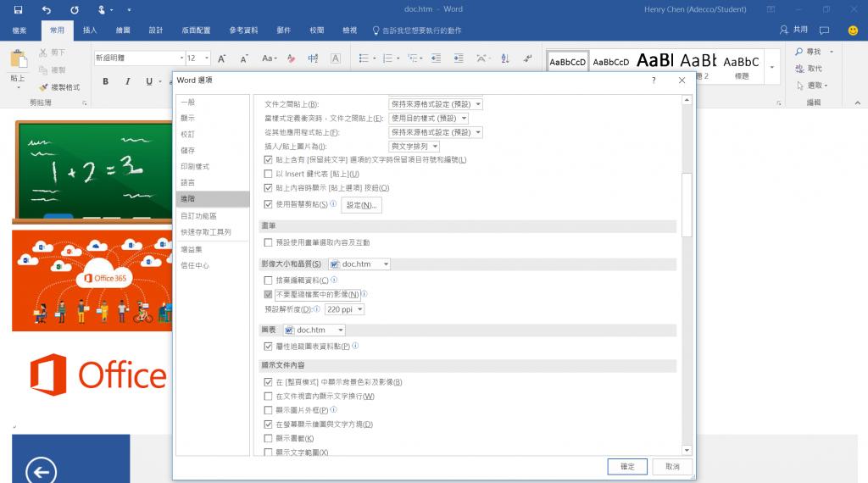868x483 pixels.
Task: Click the numbered list icon
Action: tap(387, 58)
